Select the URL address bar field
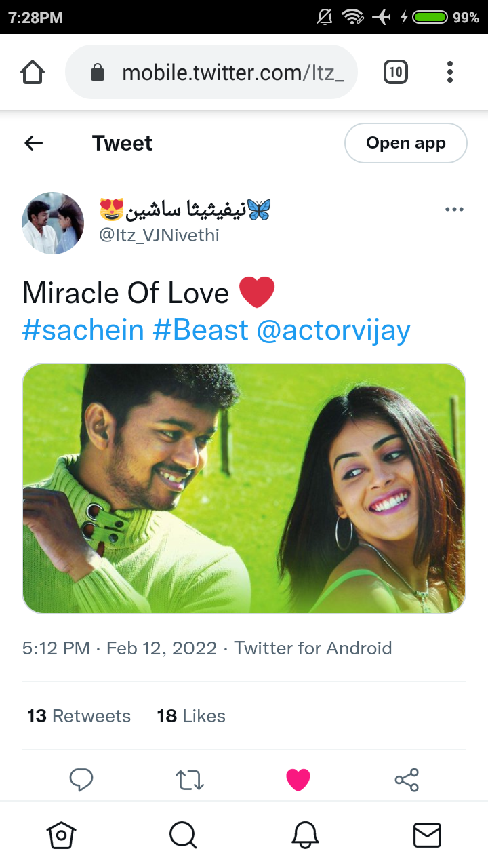 [x=211, y=72]
